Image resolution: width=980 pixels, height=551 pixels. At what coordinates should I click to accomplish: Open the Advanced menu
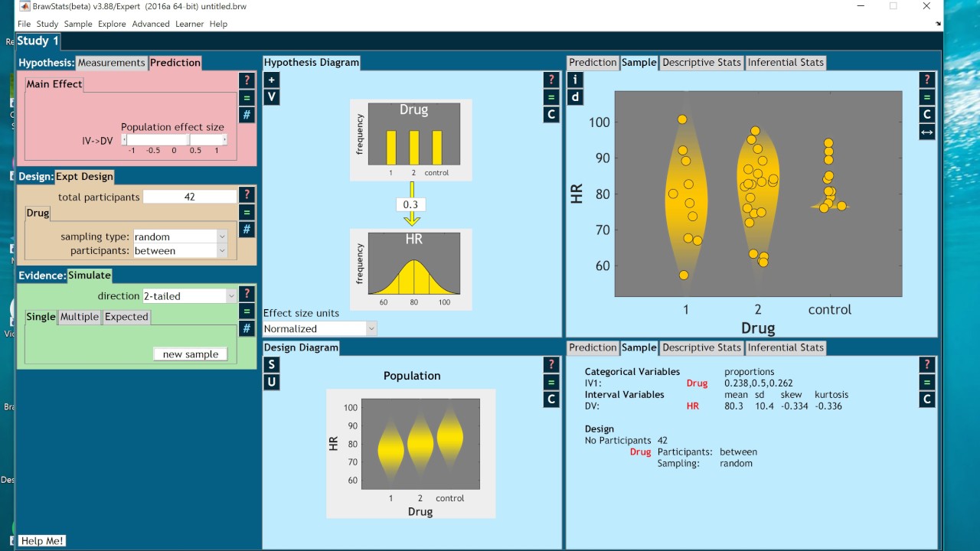click(151, 24)
